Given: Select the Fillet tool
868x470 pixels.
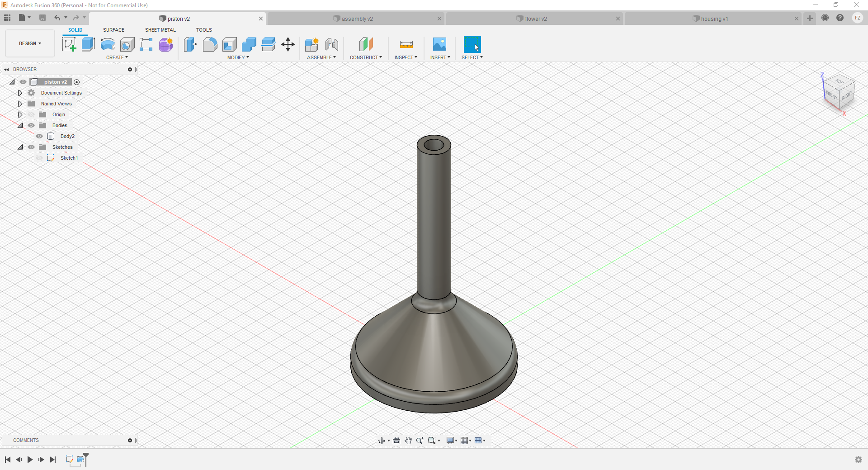Looking at the screenshot, I should pyautogui.click(x=210, y=44).
